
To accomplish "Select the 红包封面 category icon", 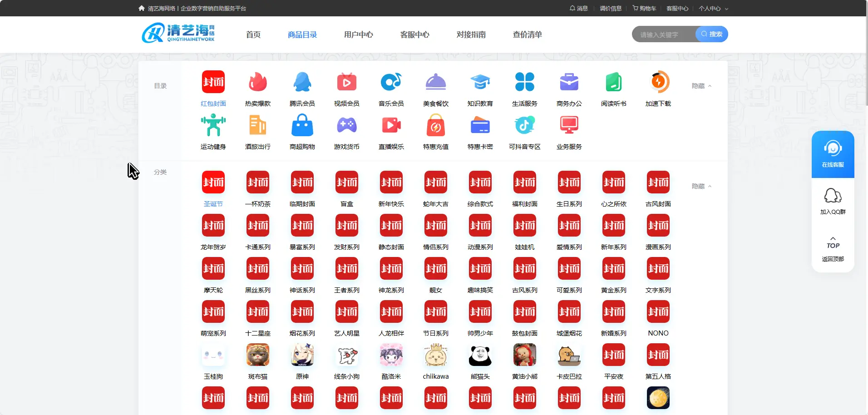I will pyautogui.click(x=213, y=83).
